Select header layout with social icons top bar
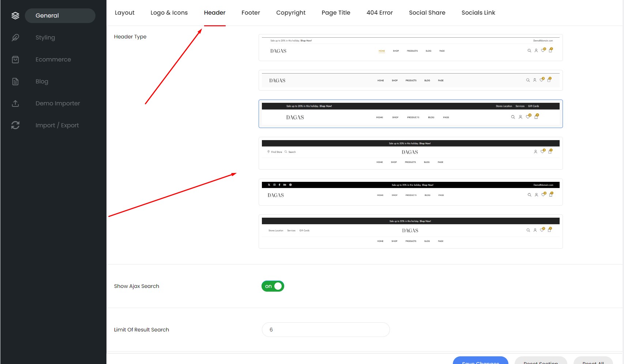 pyautogui.click(x=410, y=192)
